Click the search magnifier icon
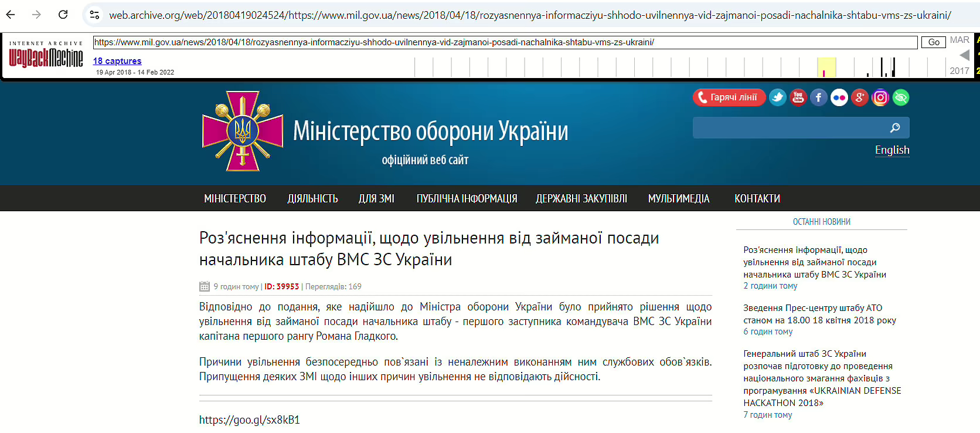 (895, 127)
